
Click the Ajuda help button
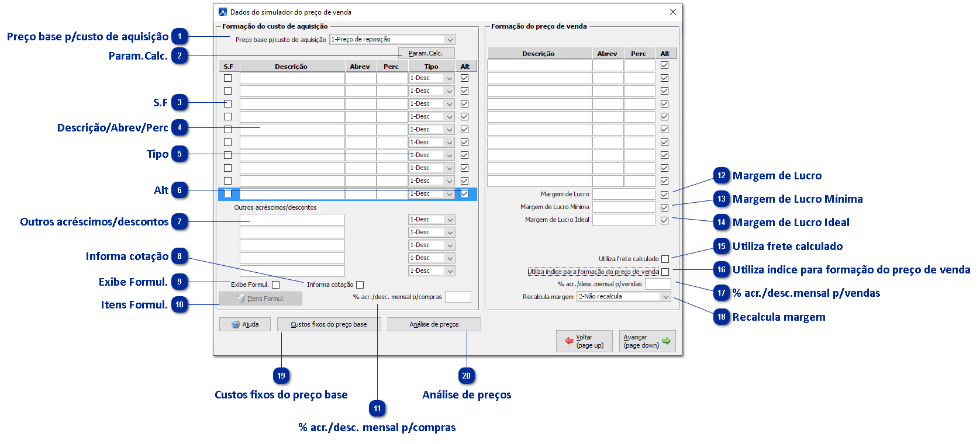tap(245, 324)
